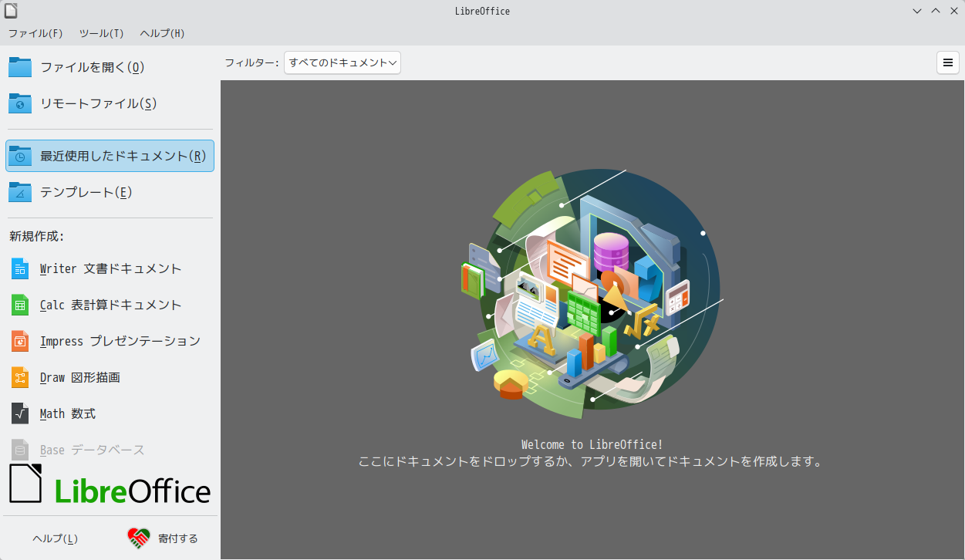This screenshot has width=965, height=560.
Task: Click the 寄付する donate label
Action: click(x=178, y=538)
